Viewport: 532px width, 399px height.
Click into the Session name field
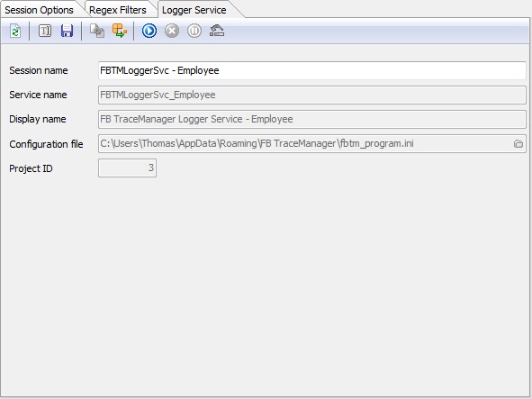tap(312, 70)
